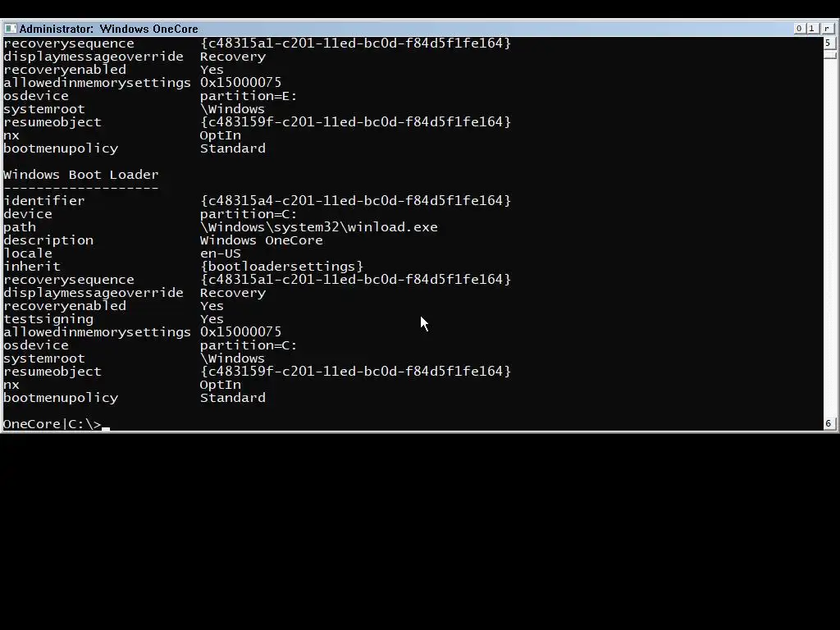This screenshot has height=630, width=840.
Task: Select the \Windows\system32\winload.exe path value
Action: click(x=319, y=227)
